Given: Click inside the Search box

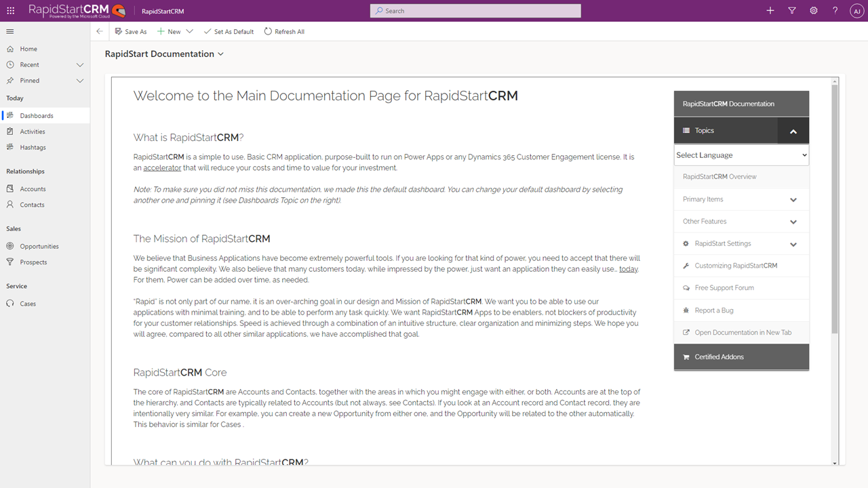Looking at the screenshot, I should coord(475,11).
